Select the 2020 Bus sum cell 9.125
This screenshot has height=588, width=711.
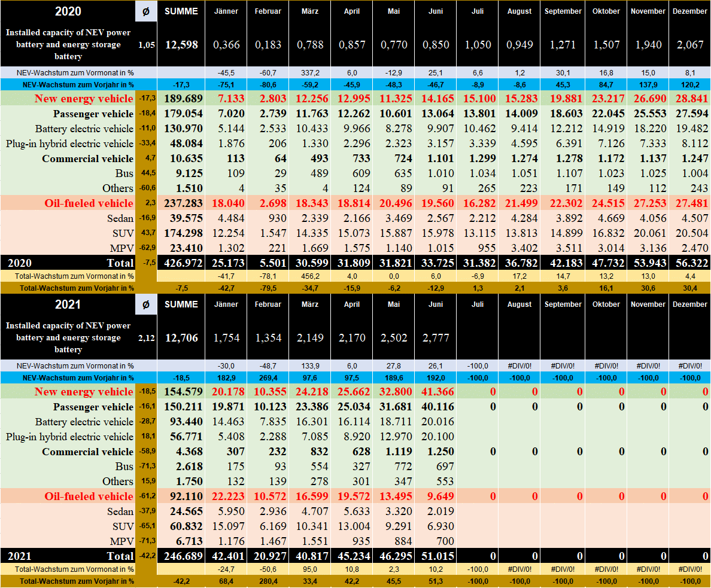(x=181, y=173)
